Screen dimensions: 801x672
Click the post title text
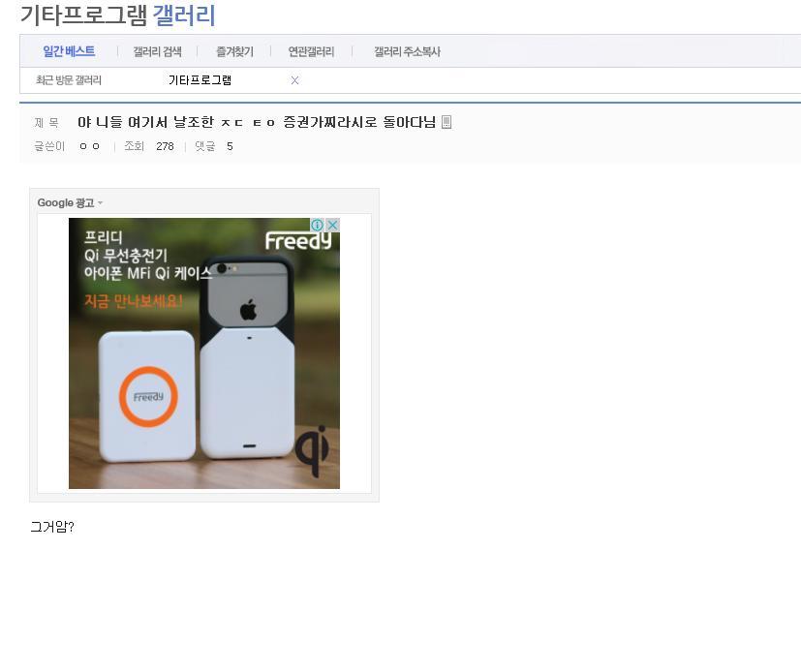pos(257,122)
